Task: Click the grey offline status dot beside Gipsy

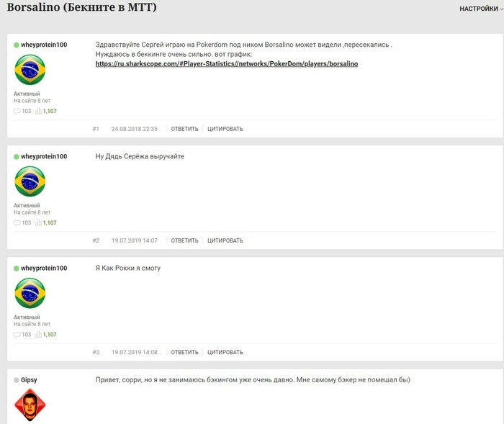Action: 17,380
